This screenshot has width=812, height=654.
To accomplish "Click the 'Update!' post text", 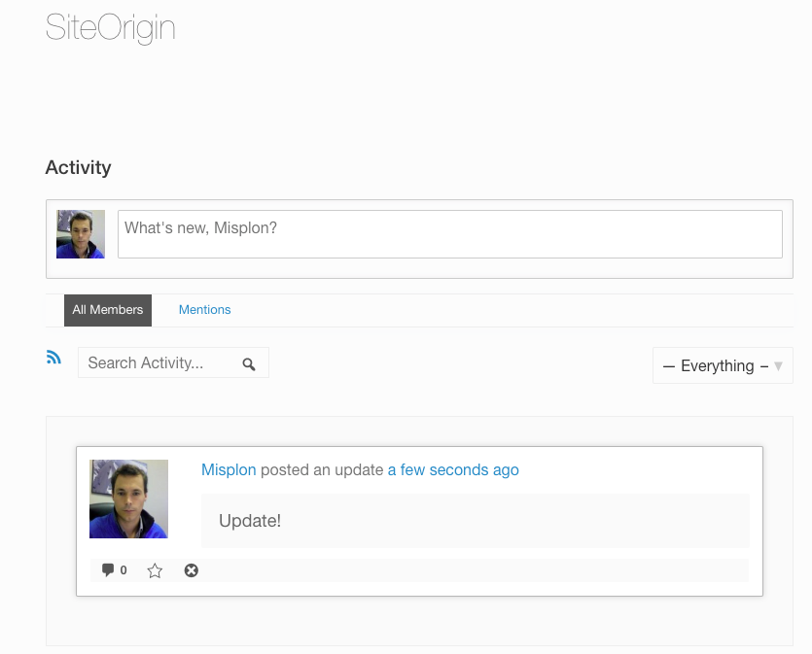I will click(250, 521).
